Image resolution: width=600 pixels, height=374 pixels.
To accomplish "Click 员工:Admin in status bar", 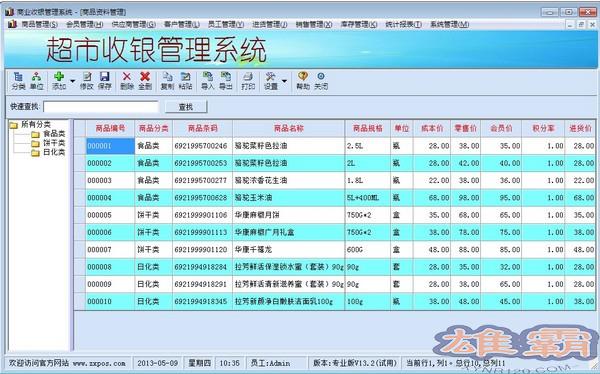I will pos(270,363).
